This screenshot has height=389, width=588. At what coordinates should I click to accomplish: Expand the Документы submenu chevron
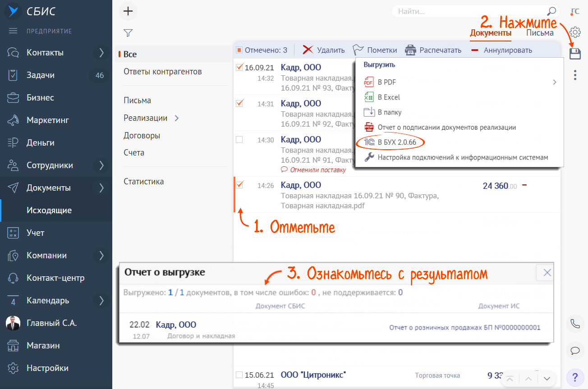[101, 188]
